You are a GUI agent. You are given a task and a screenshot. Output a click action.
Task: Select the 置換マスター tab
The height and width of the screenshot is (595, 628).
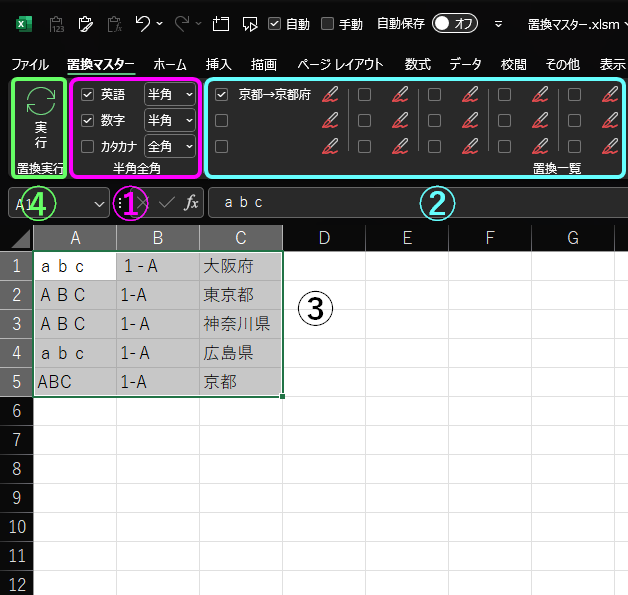pos(101,64)
